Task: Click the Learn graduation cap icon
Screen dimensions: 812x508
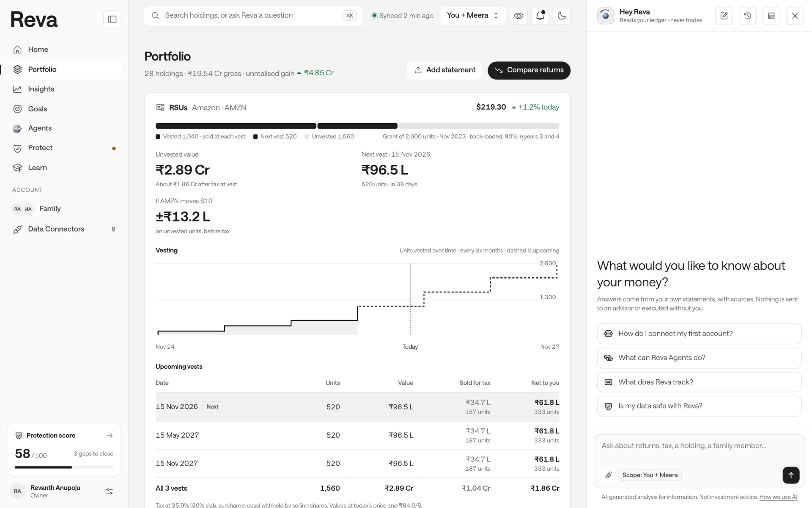Action: click(x=17, y=168)
